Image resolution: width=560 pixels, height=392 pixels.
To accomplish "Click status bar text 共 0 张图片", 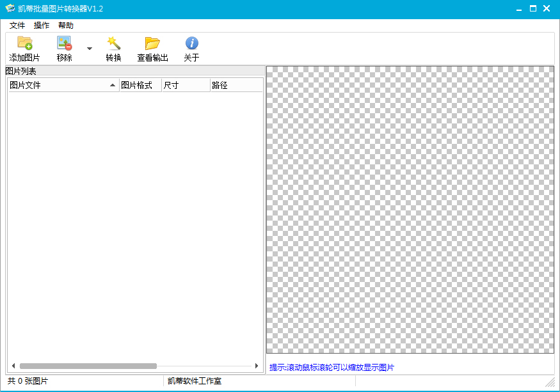I will click(x=28, y=381).
